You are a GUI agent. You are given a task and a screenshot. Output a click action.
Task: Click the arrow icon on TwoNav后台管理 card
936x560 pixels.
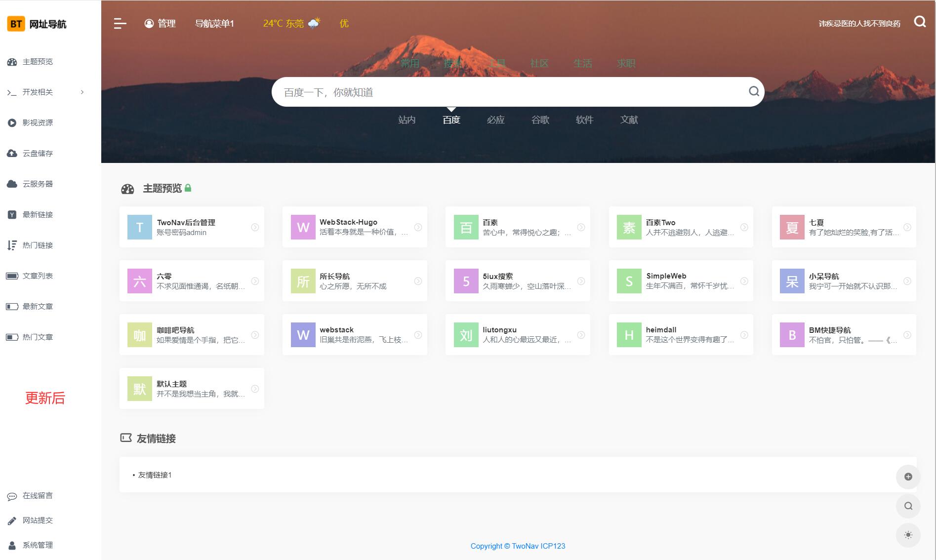(x=255, y=227)
